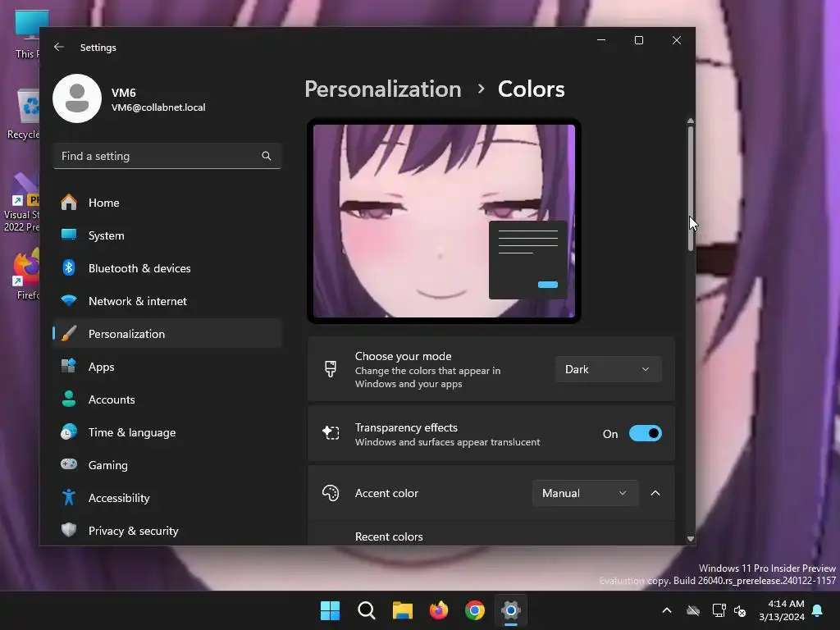
Task: Click the scrollbar up arrow
Action: pyautogui.click(x=691, y=121)
